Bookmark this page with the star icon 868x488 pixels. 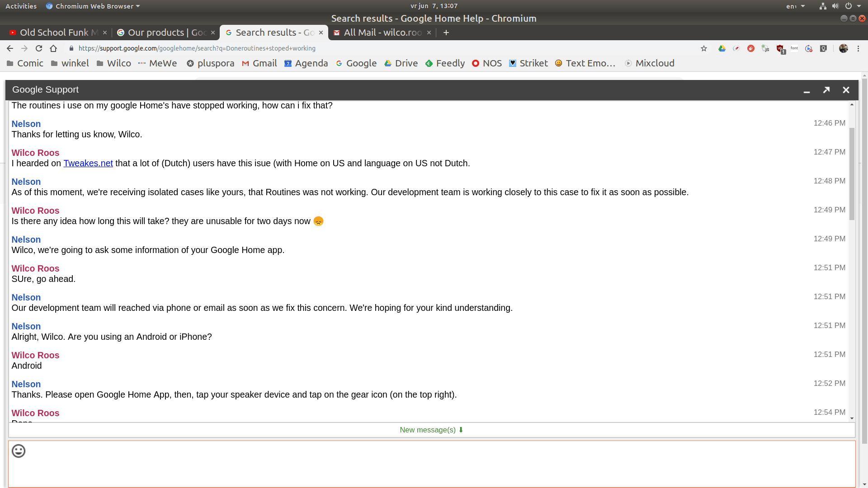[704, 48]
